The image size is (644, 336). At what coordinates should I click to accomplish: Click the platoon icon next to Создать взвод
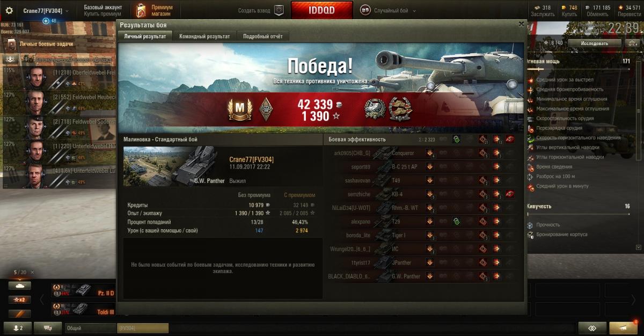[279, 10]
